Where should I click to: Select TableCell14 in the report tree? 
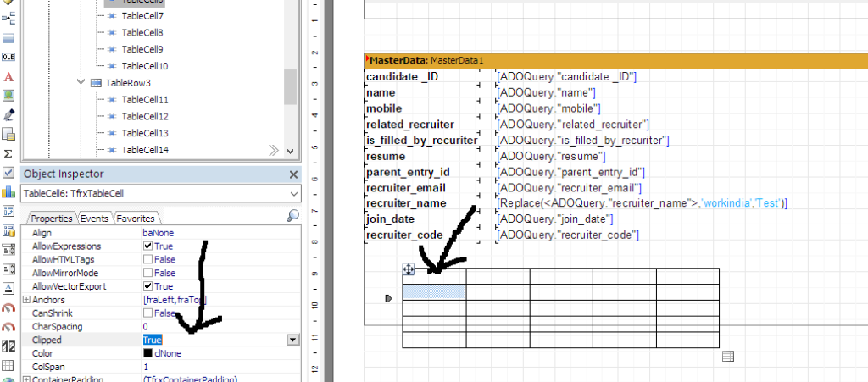144,150
